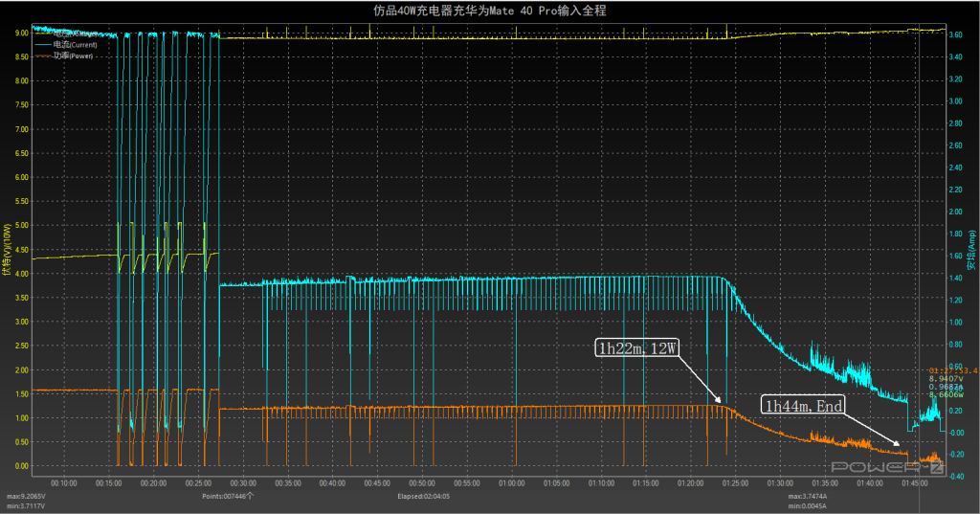Click the 00:25:00 time axis tick
The height and width of the screenshot is (514, 980).
pyautogui.click(x=198, y=483)
